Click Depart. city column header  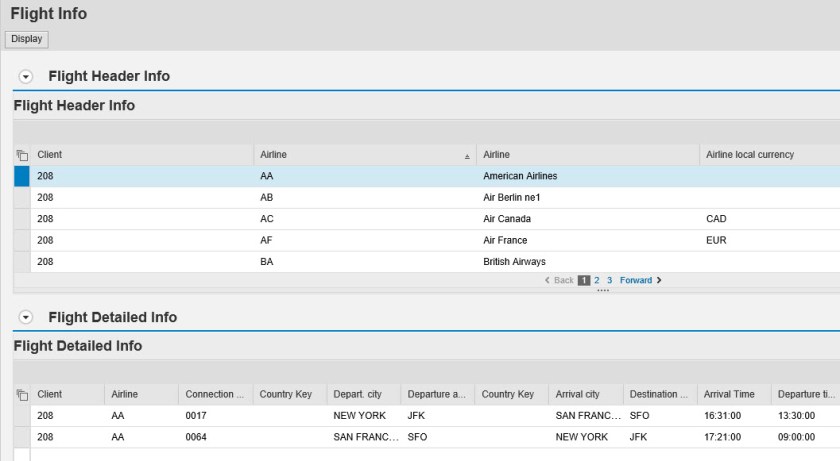[363, 395]
